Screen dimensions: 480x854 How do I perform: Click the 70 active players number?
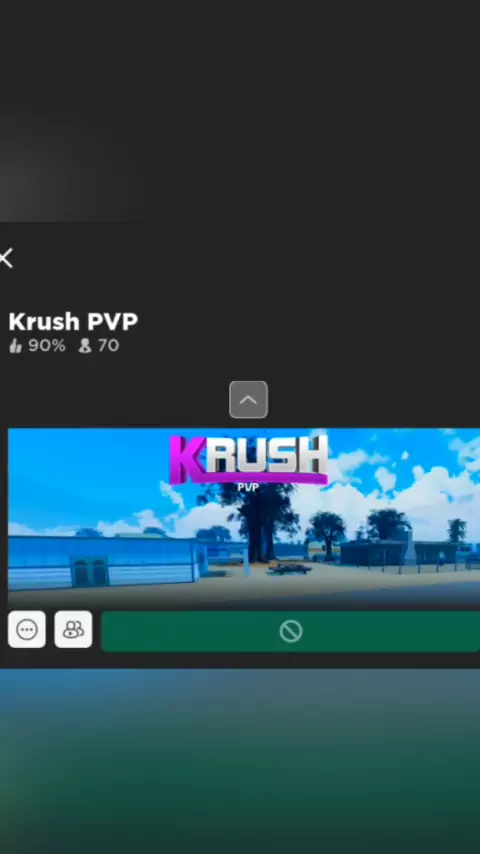click(108, 346)
